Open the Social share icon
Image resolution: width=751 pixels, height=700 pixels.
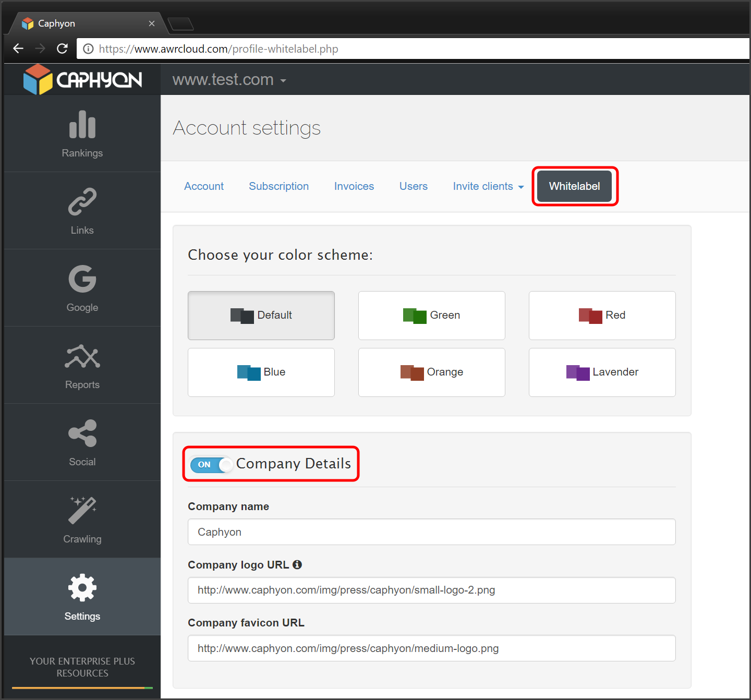click(x=82, y=433)
